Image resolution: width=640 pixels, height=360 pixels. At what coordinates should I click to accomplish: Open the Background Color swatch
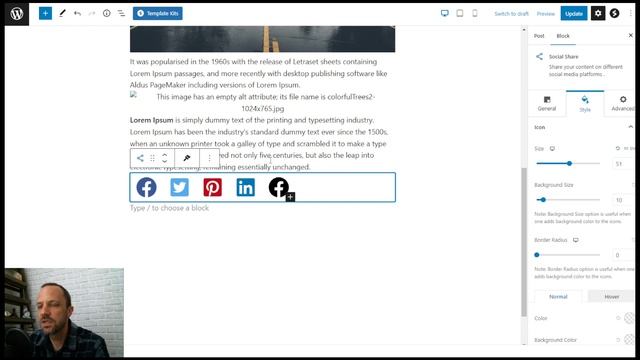click(x=629, y=339)
